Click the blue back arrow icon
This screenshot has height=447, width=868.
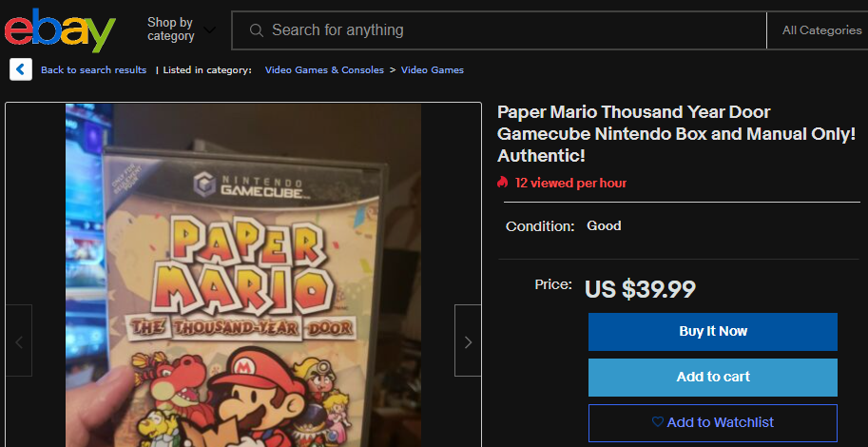[x=21, y=69]
